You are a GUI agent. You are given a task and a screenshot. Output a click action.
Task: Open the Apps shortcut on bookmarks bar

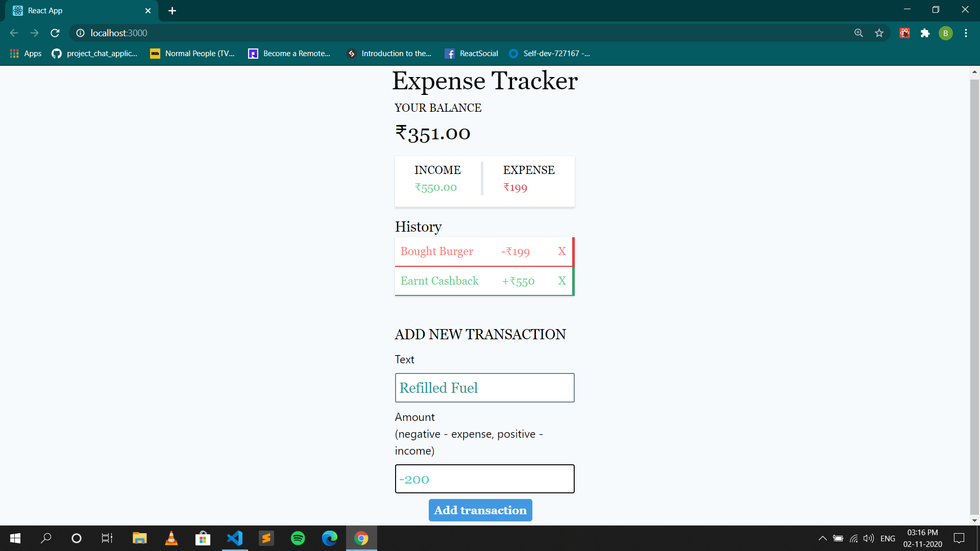click(24, 53)
